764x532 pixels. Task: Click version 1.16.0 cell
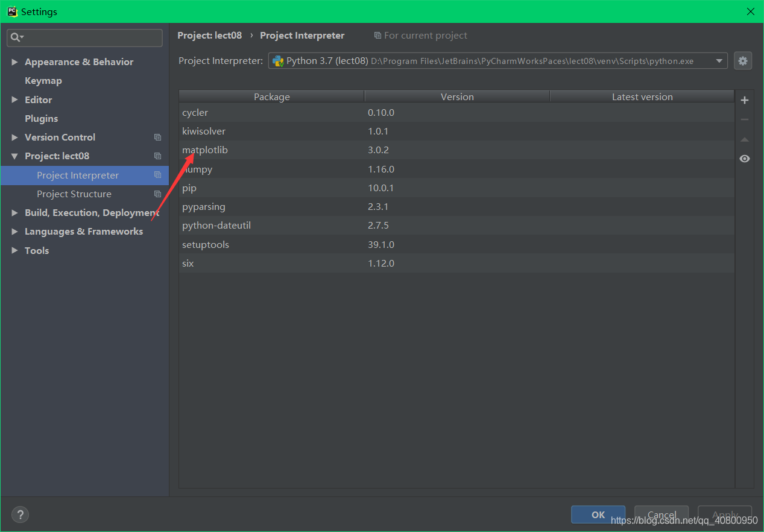click(381, 169)
